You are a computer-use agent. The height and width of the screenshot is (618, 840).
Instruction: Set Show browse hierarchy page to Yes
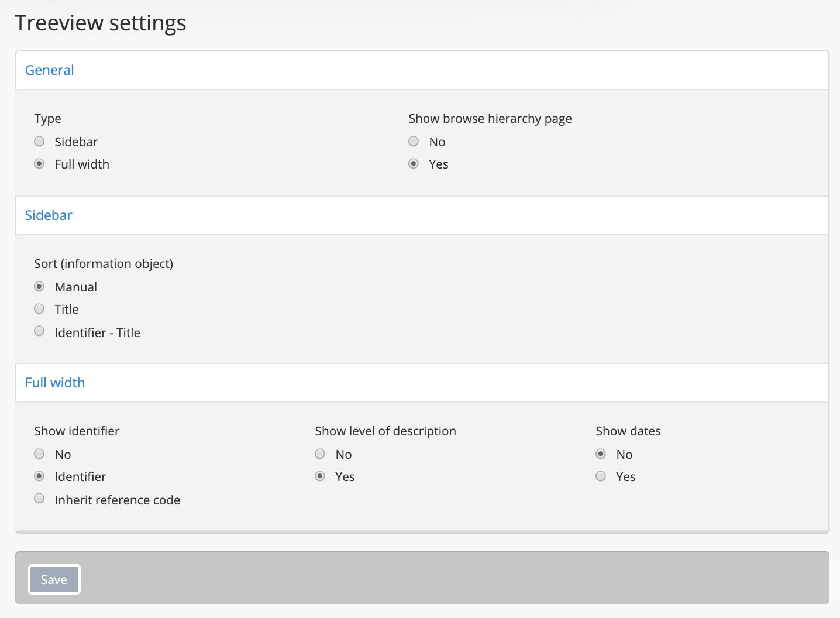pos(414,164)
